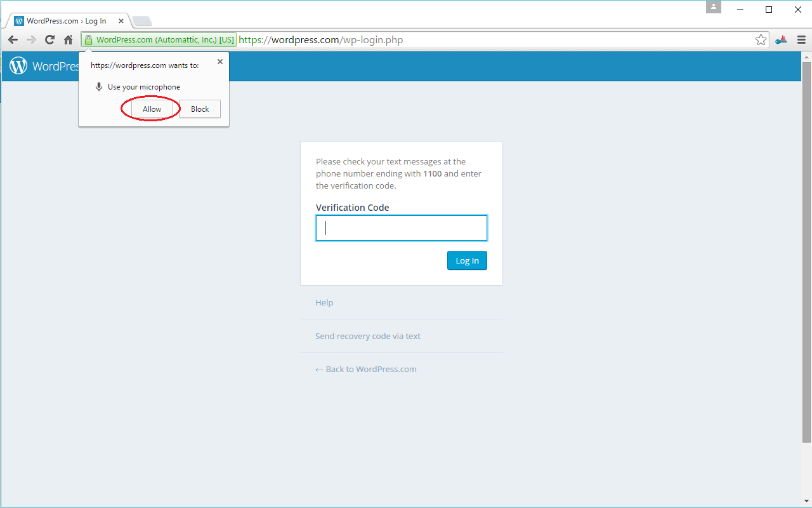Minimize the Chrome window
The image size is (812, 508).
tap(740, 10)
